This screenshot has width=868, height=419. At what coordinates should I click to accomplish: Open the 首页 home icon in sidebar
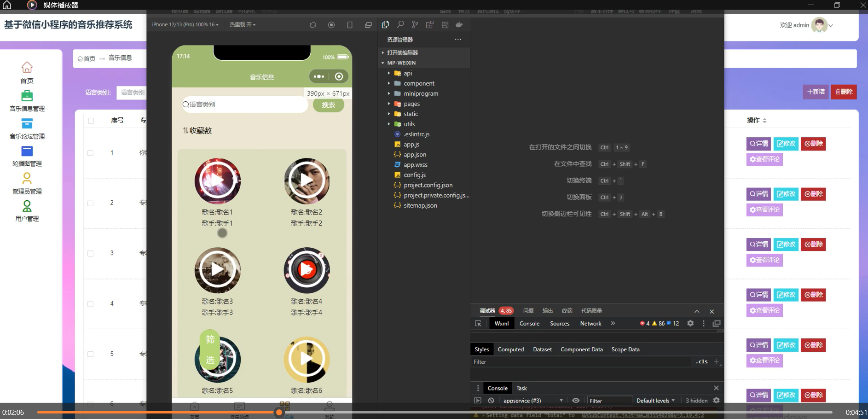pos(27,68)
